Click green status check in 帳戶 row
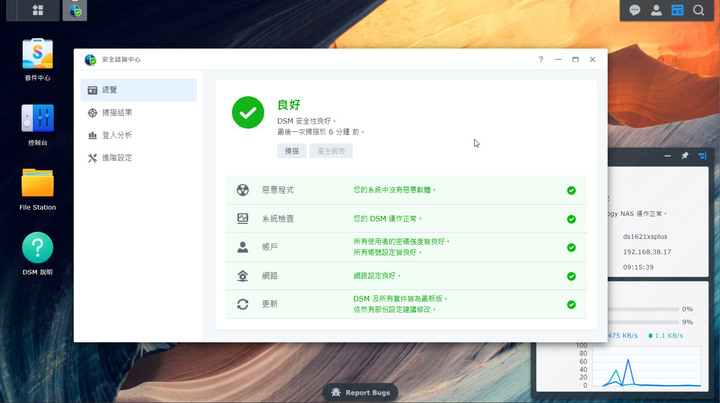Image resolution: width=720 pixels, height=403 pixels. click(x=571, y=247)
